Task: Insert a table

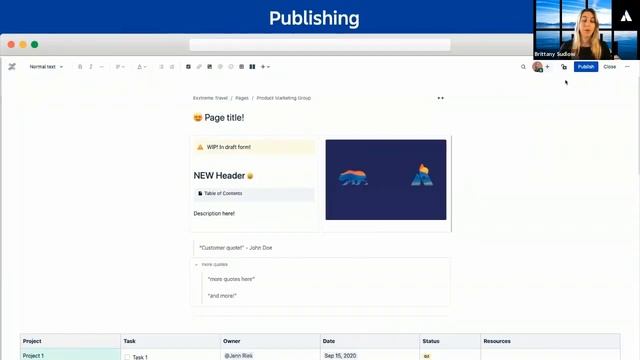Action: pyautogui.click(x=241, y=67)
